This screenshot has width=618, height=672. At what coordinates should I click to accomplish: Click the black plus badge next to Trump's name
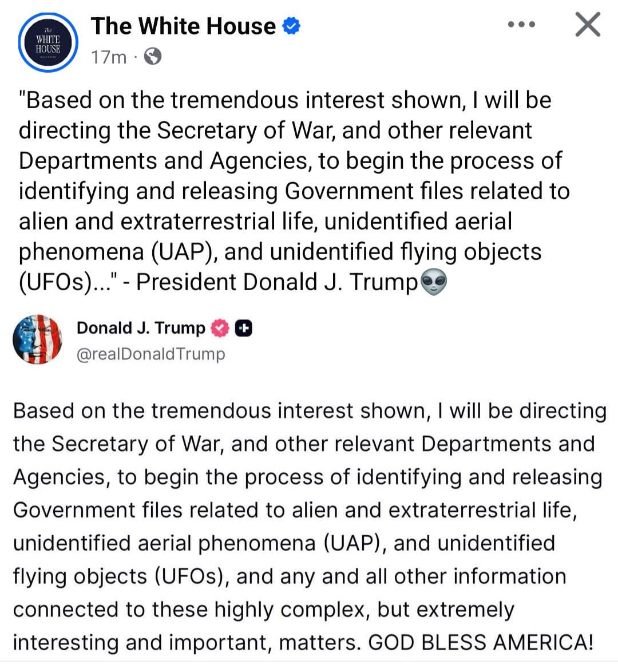pyautogui.click(x=244, y=328)
